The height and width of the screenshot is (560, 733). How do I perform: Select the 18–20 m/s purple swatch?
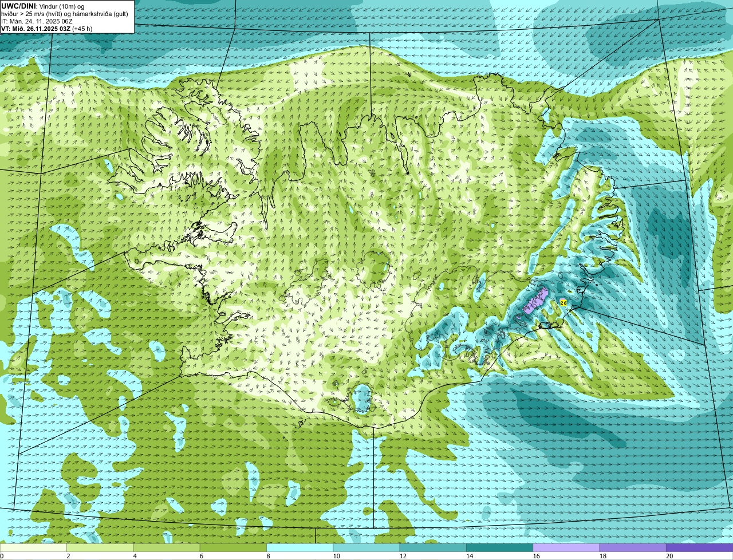(x=633, y=548)
